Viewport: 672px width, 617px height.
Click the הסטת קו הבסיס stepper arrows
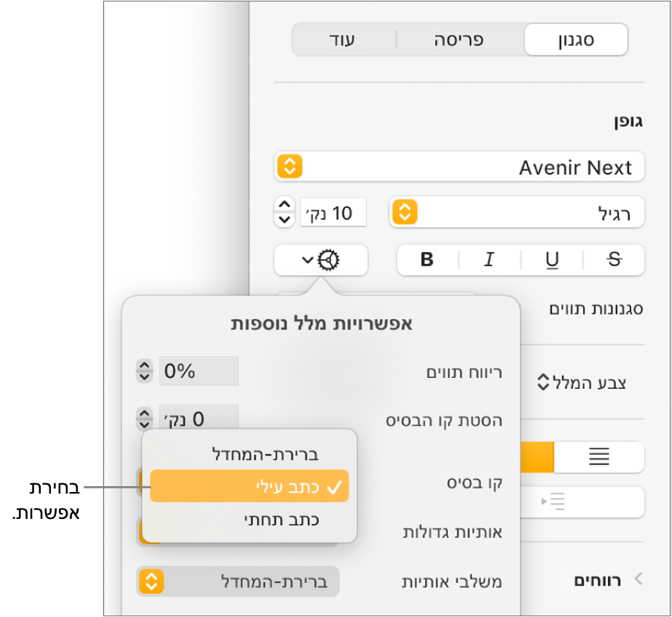pyautogui.click(x=145, y=419)
